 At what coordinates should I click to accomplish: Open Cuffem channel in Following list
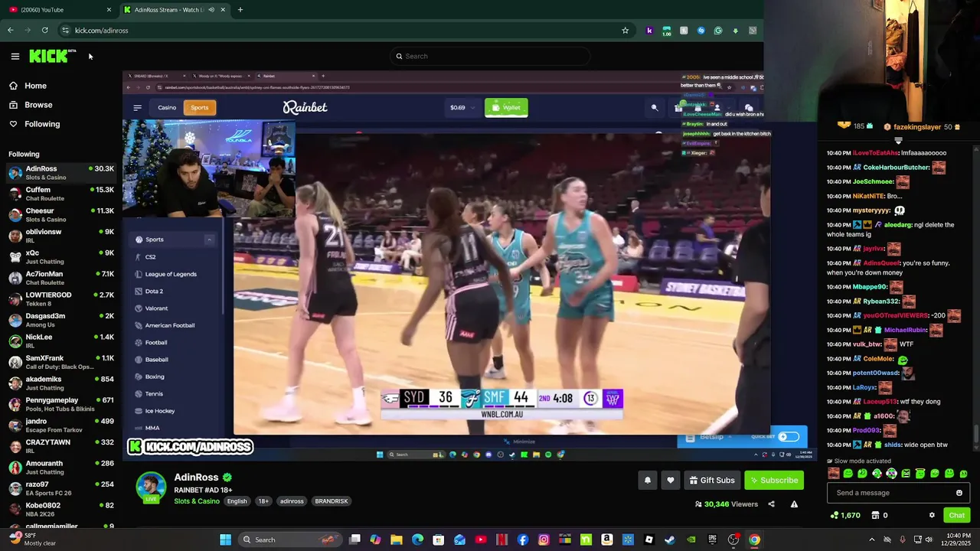tap(61, 194)
